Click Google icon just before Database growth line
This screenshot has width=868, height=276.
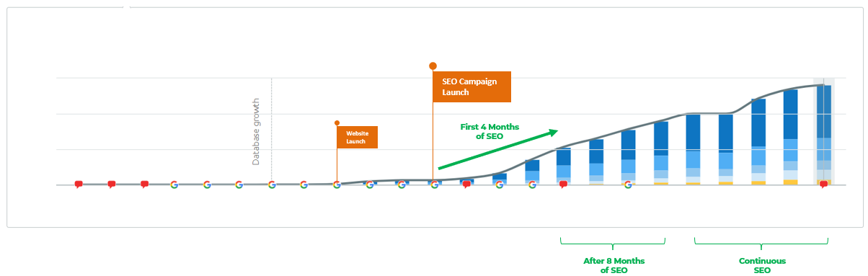[239, 184]
